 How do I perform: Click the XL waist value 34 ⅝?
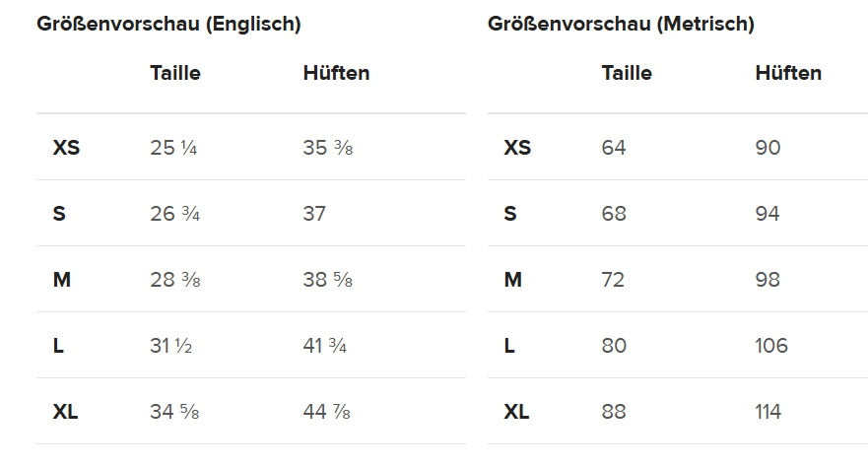(174, 412)
